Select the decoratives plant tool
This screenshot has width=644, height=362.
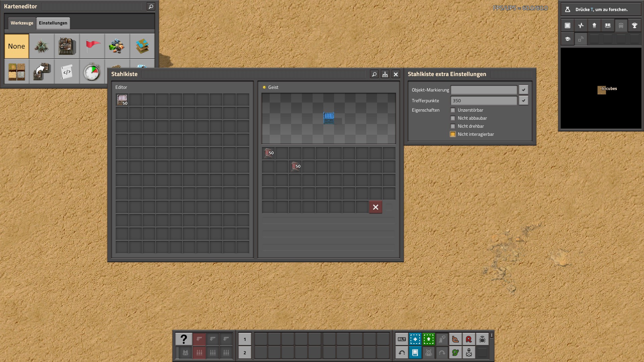[x=42, y=46]
